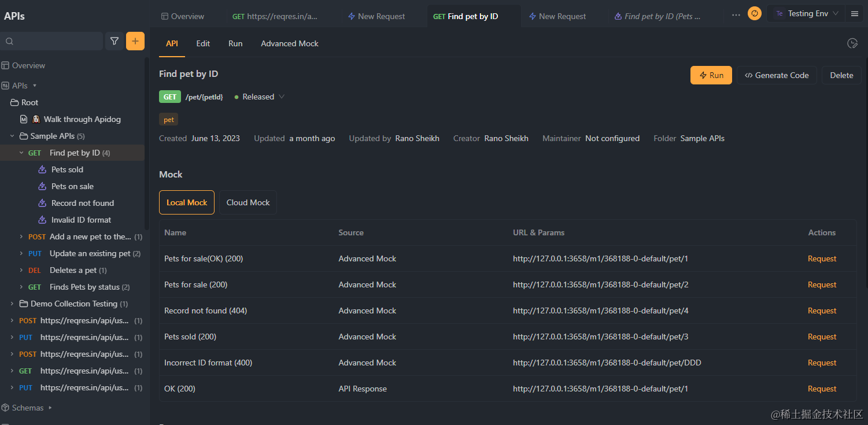Click the filter icon in APIs sidebar

[114, 41]
